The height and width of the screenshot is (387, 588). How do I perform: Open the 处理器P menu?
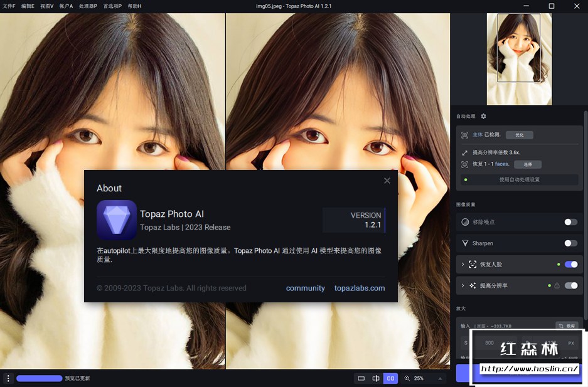[x=88, y=6]
